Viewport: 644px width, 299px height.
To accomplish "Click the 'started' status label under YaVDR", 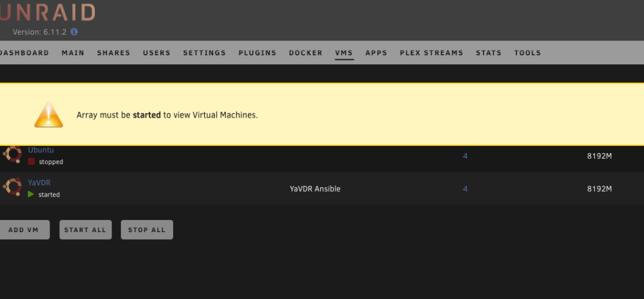I will coord(49,195).
